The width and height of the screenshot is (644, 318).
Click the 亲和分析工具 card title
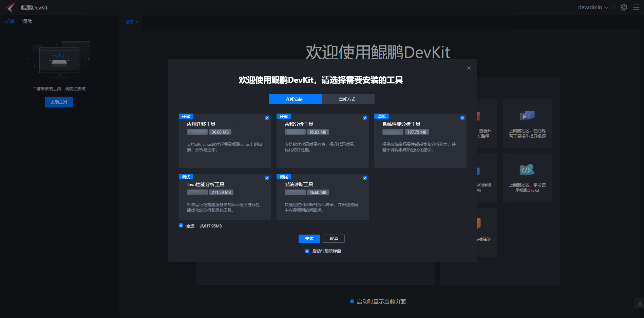tap(299, 124)
